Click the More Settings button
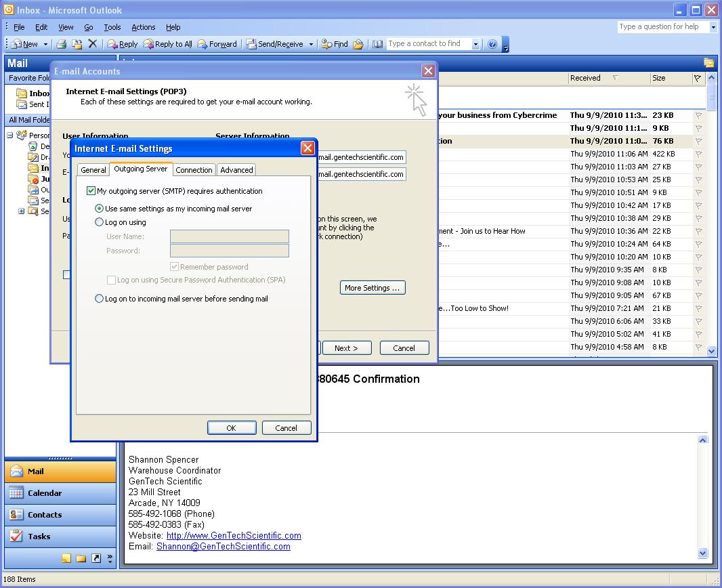 pos(373,288)
